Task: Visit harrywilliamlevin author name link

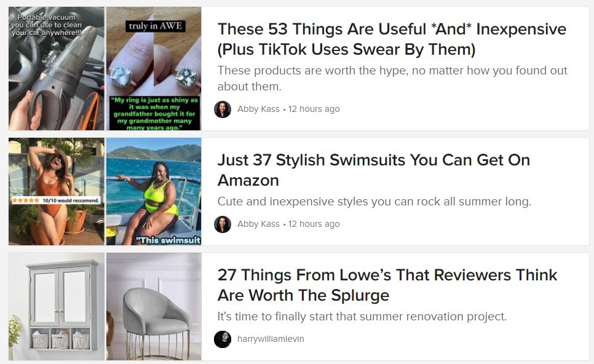Action: click(271, 339)
